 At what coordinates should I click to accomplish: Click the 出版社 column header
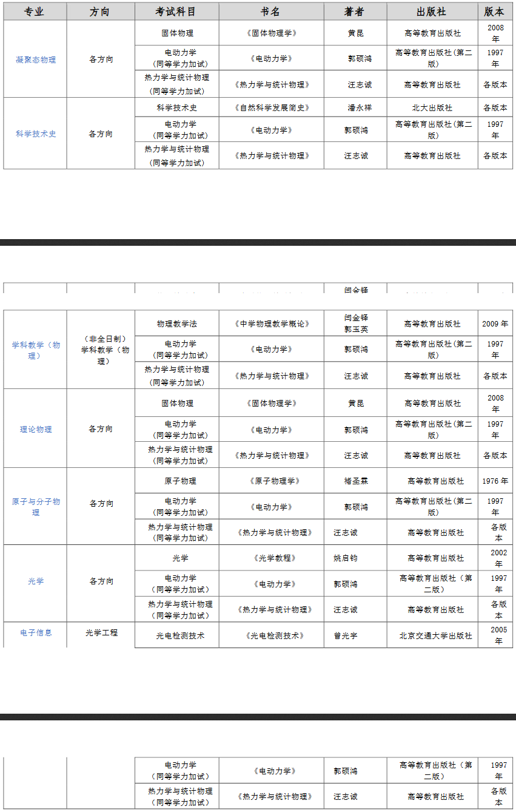click(432, 12)
